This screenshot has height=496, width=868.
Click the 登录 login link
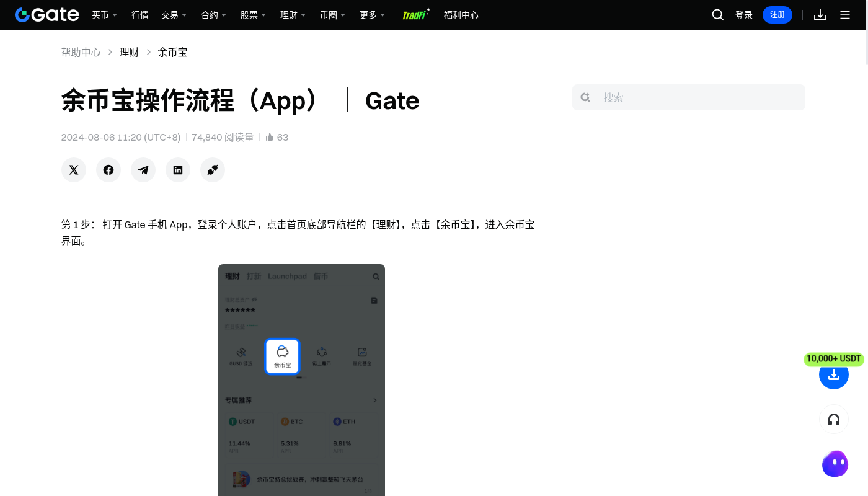point(744,15)
